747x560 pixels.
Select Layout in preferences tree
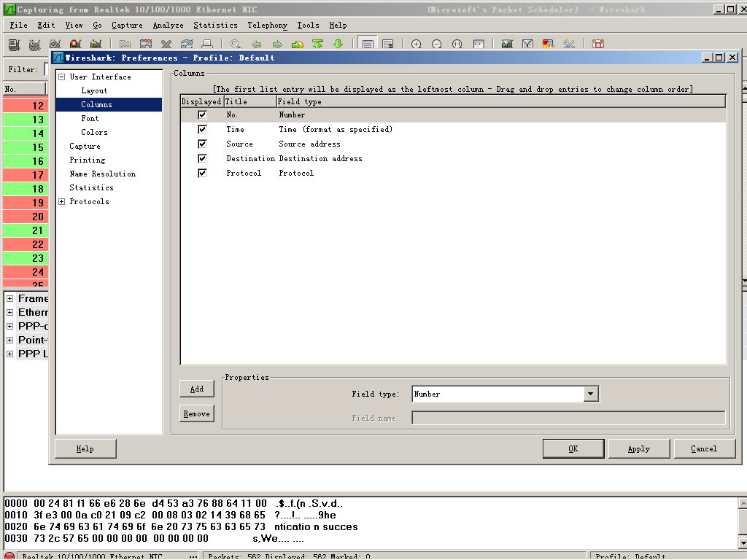(94, 90)
